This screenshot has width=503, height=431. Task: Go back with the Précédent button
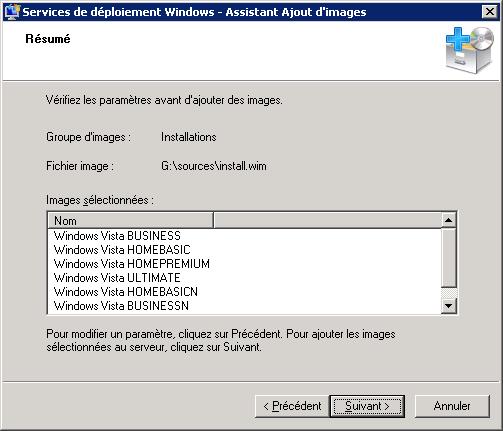[x=292, y=406]
